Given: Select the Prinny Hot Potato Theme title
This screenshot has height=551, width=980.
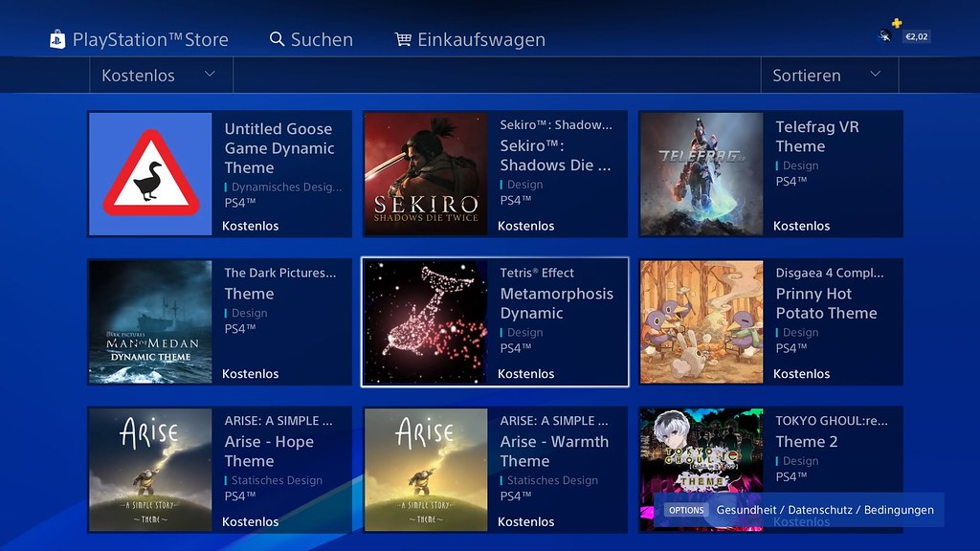Looking at the screenshot, I should [x=826, y=303].
